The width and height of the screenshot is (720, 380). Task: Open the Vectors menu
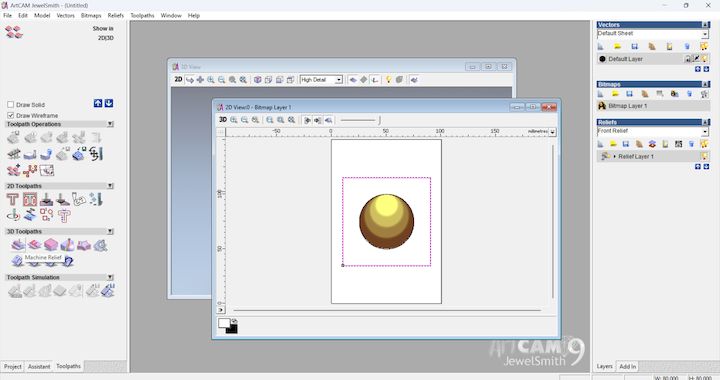pos(65,15)
